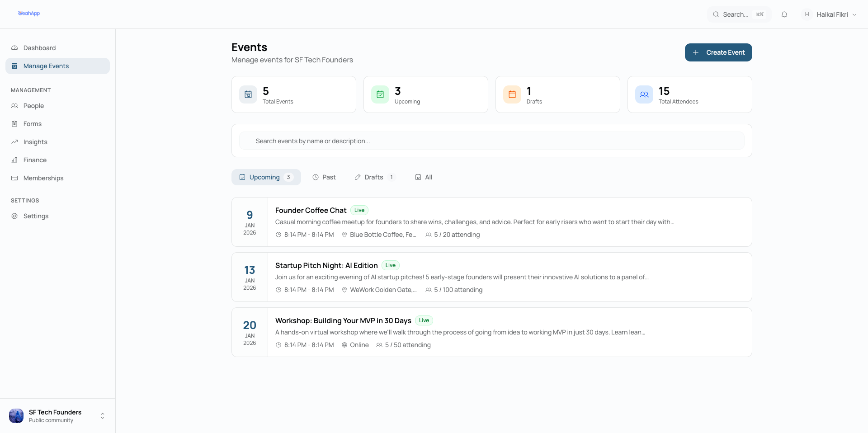Open the Finance chart icon
Viewport: 868px width, 433px height.
pyautogui.click(x=14, y=160)
